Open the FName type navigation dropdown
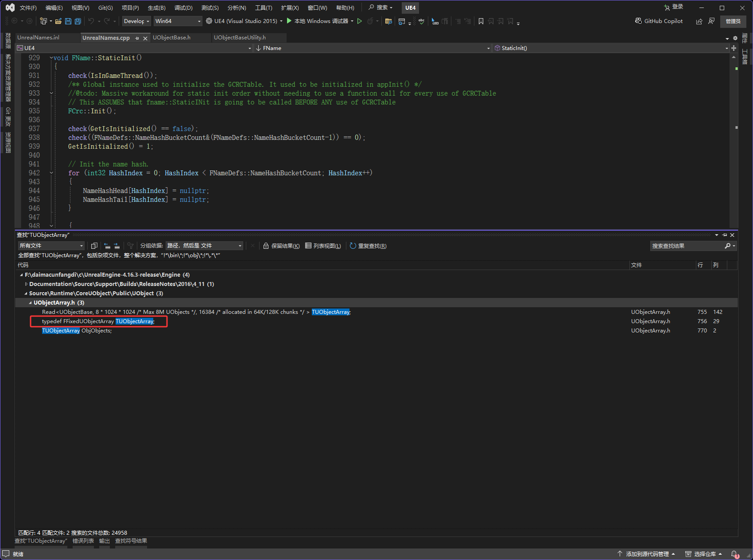The width and height of the screenshot is (753, 560). pyautogui.click(x=373, y=48)
